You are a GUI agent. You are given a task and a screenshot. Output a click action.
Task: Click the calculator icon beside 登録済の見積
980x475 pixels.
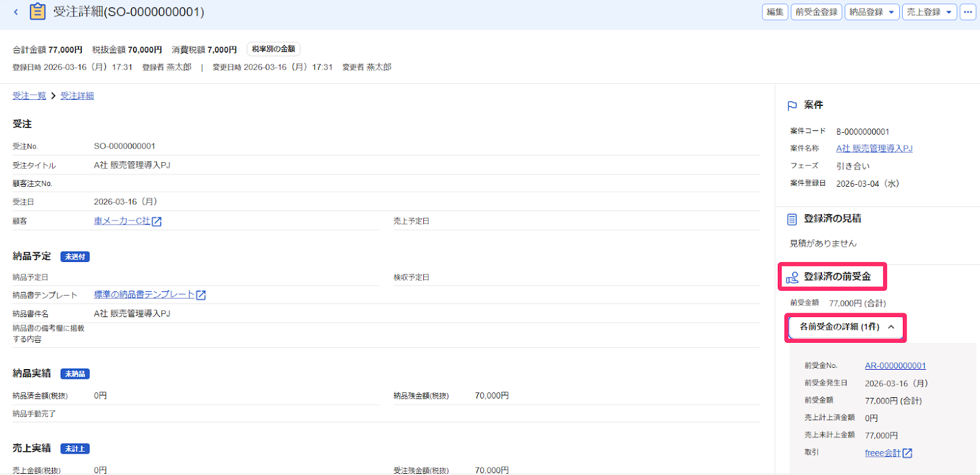click(792, 219)
